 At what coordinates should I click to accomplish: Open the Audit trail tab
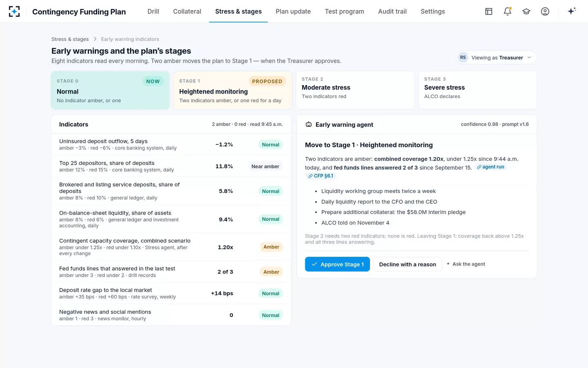pos(392,11)
